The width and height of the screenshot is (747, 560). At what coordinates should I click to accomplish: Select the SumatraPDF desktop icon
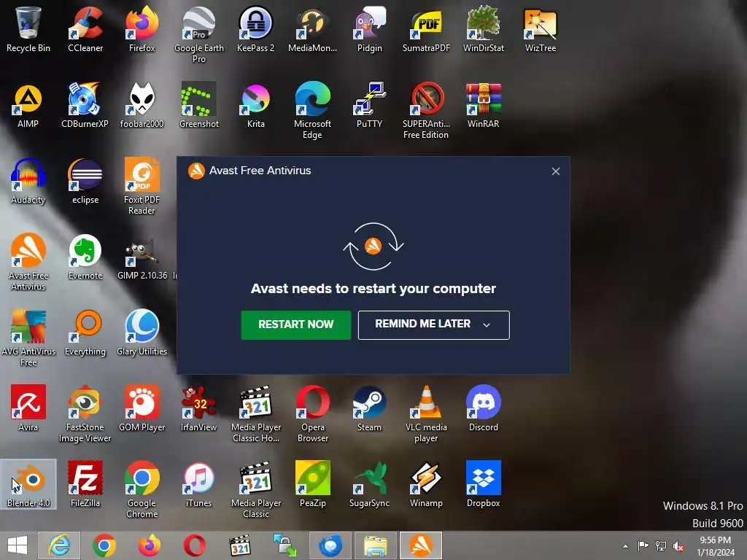pyautogui.click(x=426, y=29)
